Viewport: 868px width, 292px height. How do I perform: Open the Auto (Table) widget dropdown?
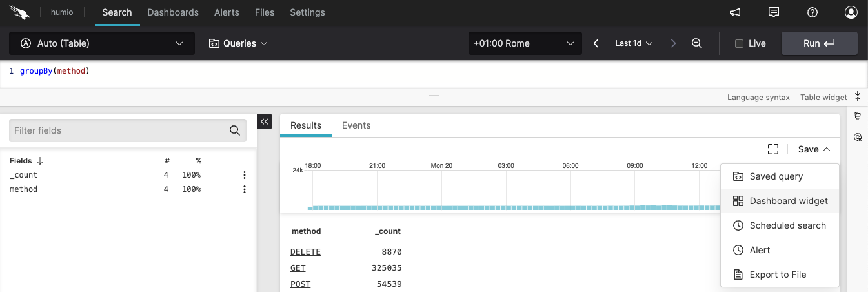[102, 43]
